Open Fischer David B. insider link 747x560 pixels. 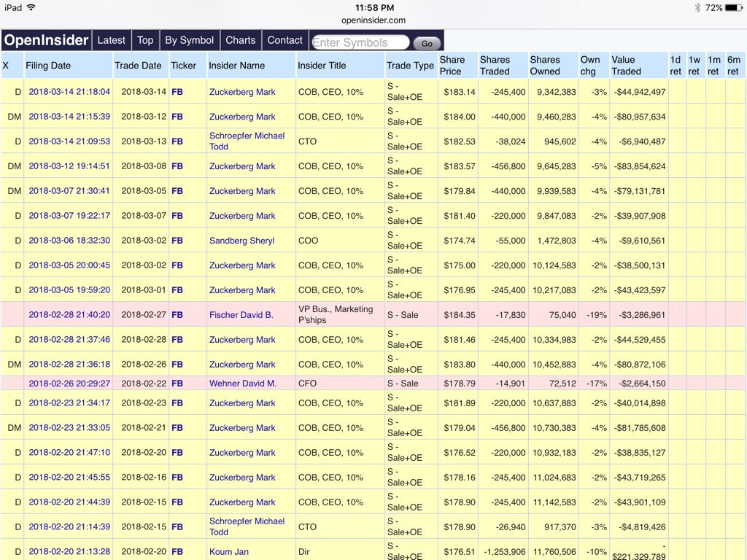tap(241, 315)
